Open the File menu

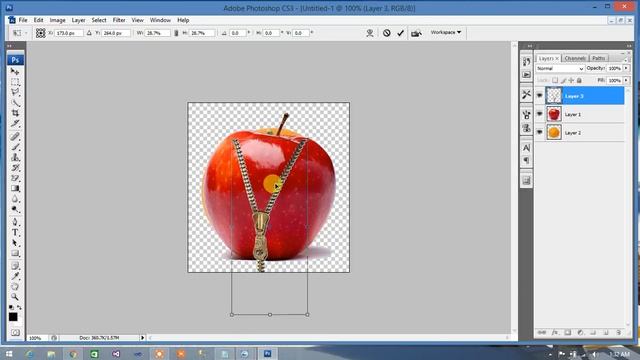tap(23, 20)
